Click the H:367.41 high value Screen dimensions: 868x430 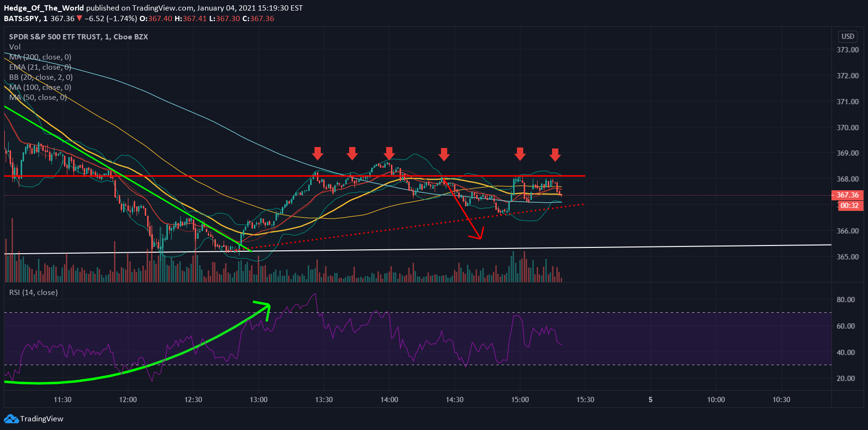pyautogui.click(x=190, y=19)
